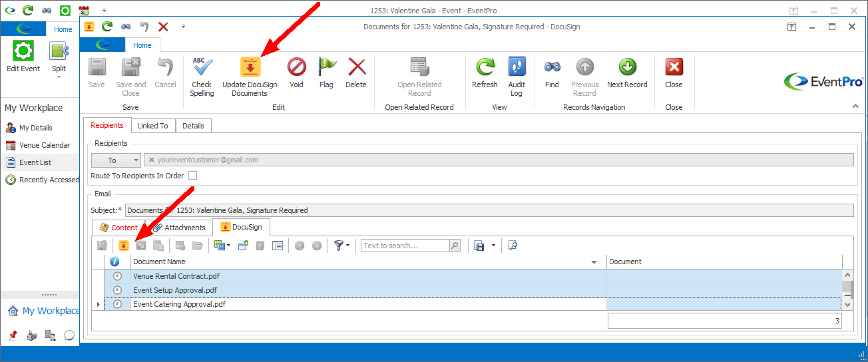The width and height of the screenshot is (868, 362).
Task: Click the red Close ribbon button
Action: pos(674,73)
